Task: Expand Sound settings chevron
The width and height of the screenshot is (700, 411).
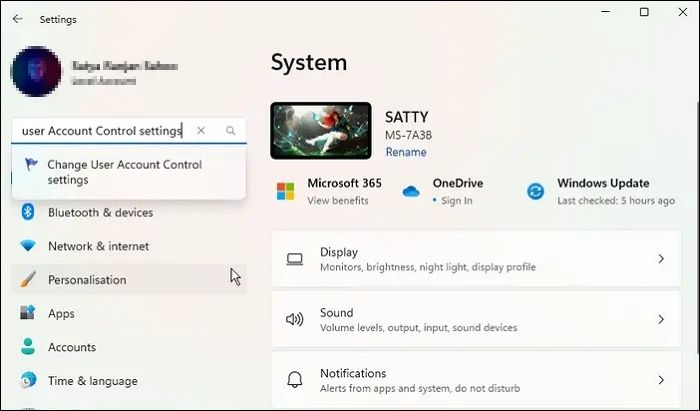Action: [660, 320]
